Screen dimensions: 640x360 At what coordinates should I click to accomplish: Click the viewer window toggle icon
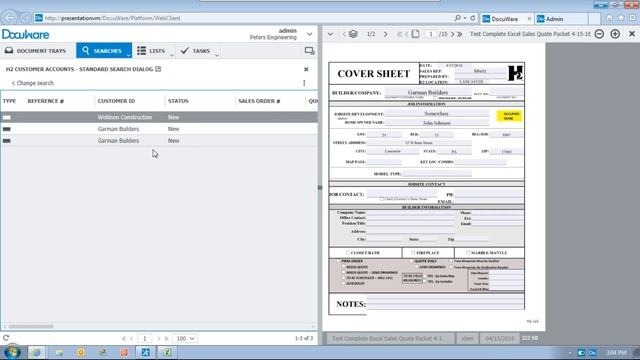pyautogui.click(x=309, y=51)
